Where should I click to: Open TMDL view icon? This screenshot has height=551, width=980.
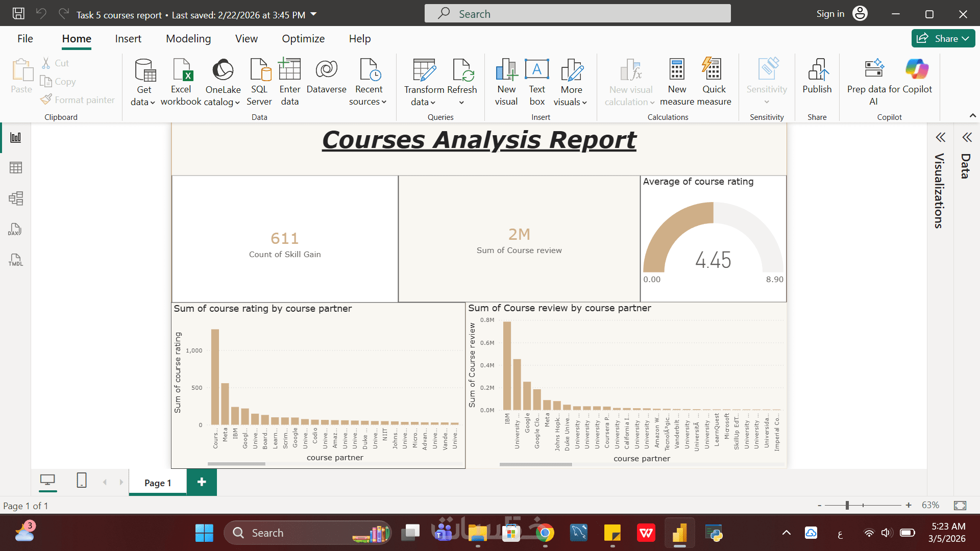(x=15, y=260)
